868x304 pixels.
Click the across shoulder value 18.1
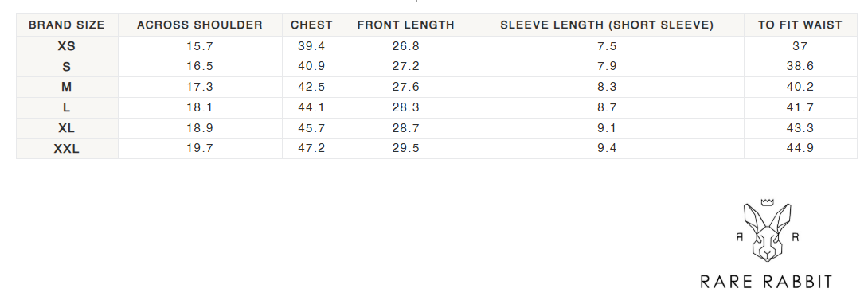coord(200,107)
